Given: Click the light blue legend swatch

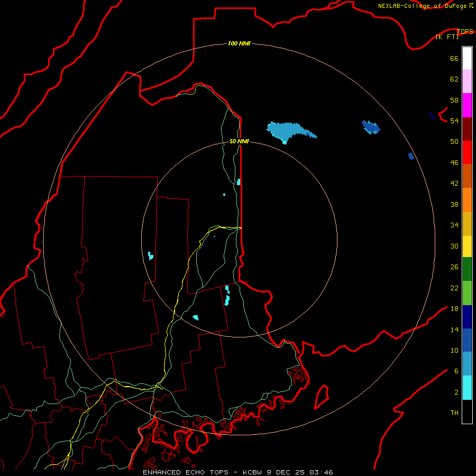Looking at the screenshot, I should [467, 364].
